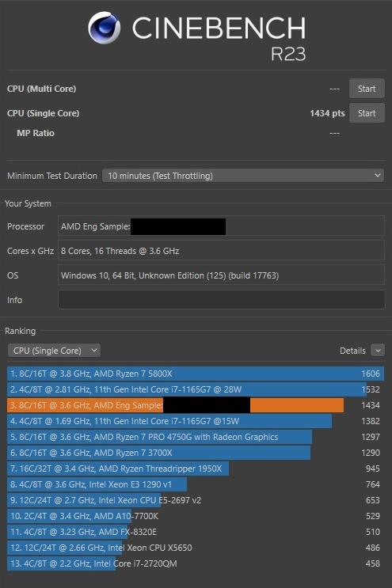Expand the Details arrow button
Viewport: 392px width, 588px height.
[378, 351]
